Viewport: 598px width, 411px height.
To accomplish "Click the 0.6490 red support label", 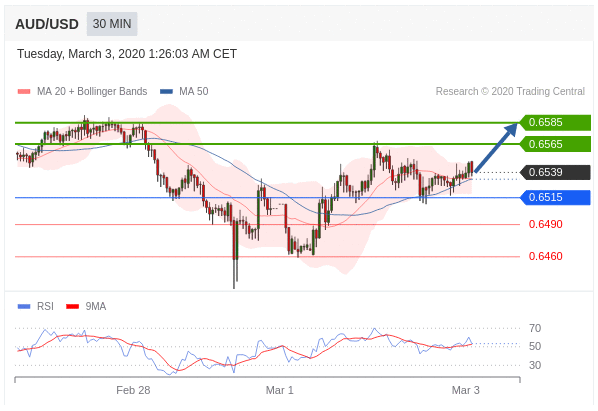I will (545, 224).
